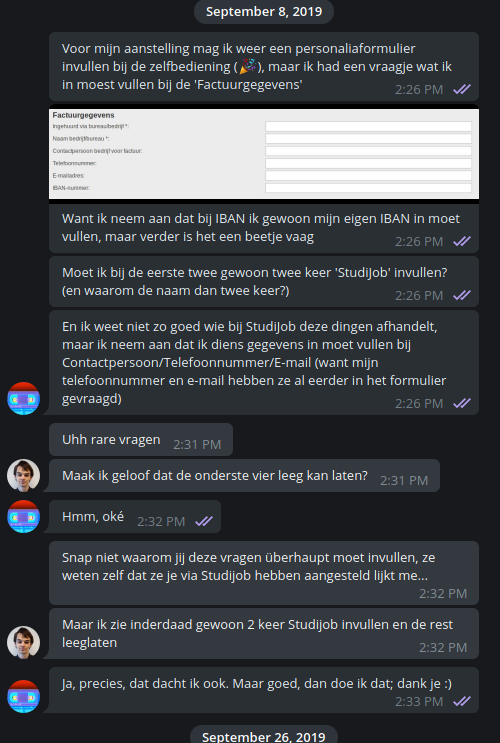This screenshot has height=743, width=500.
Task: Click the September 26, 2019 date badge
Action: pyautogui.click(x=264, y=736)
